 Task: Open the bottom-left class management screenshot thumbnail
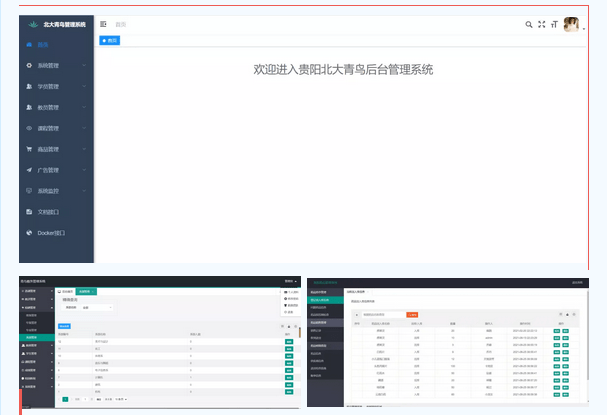(160, 340)
